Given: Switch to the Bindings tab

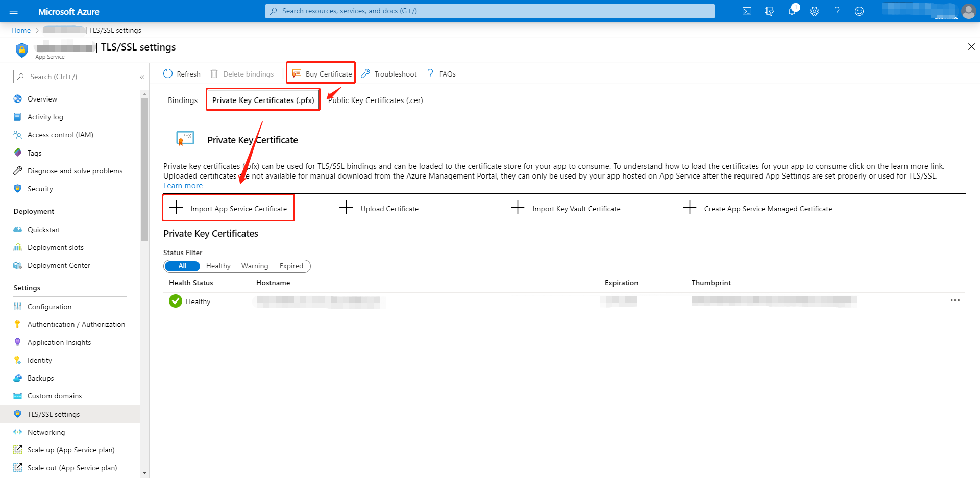Looking at the screenshot, I should pos(182,100).
